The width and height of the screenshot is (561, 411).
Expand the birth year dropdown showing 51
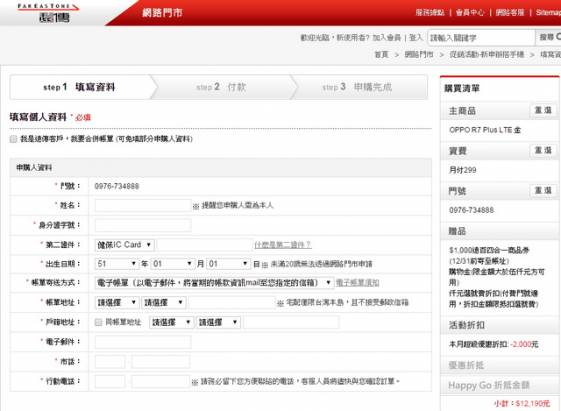(x=117, y=264)
